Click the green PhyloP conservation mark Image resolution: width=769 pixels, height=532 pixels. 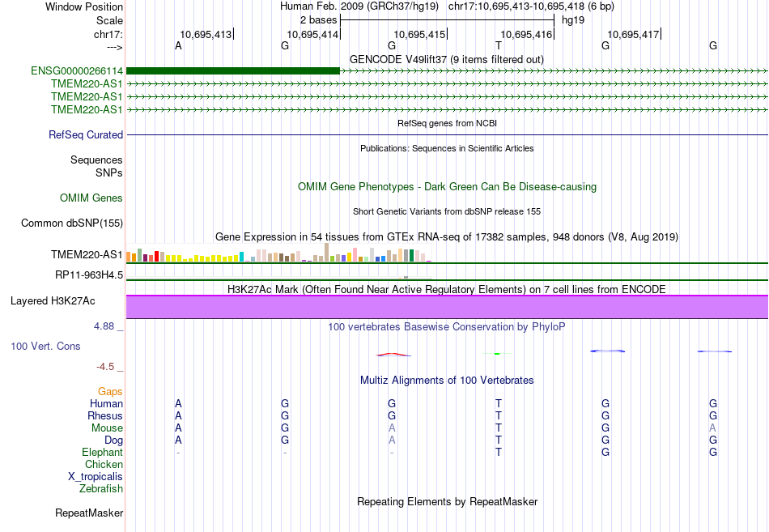pyautogui.click(x=497, y=354)
